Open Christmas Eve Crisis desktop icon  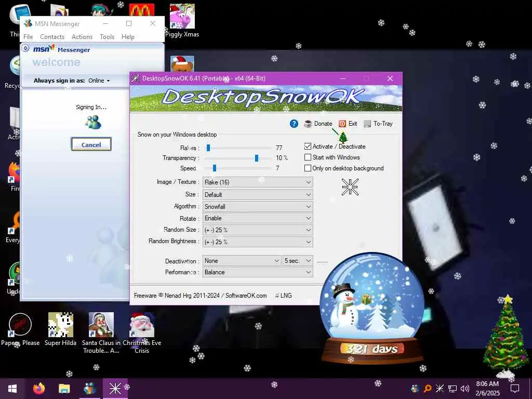click(142, 333)
